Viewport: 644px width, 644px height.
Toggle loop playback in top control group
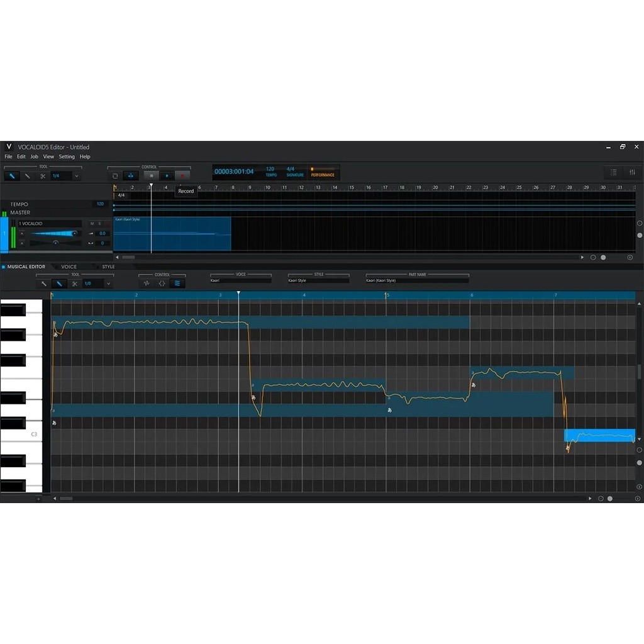115,176
